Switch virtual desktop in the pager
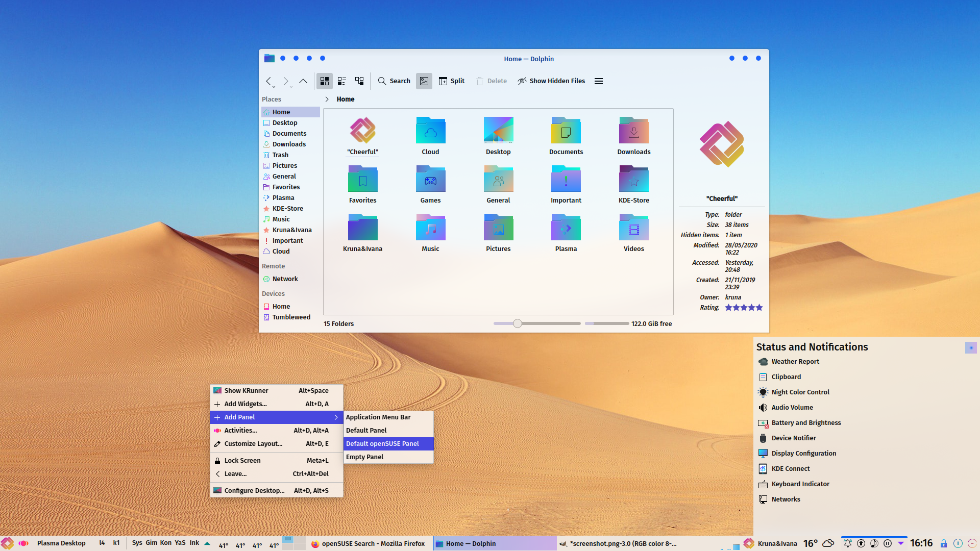This screenshot has width=980, height=551. point(293,543)
